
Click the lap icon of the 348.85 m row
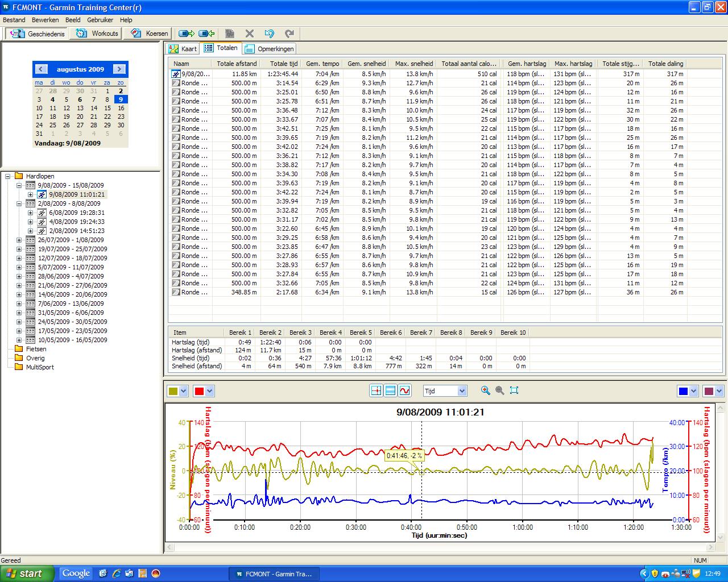[x=176, y=292]
